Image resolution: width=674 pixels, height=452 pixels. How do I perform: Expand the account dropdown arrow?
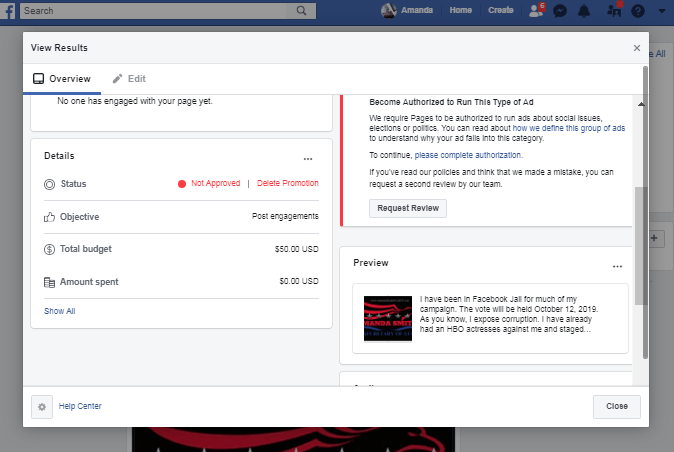662,11
